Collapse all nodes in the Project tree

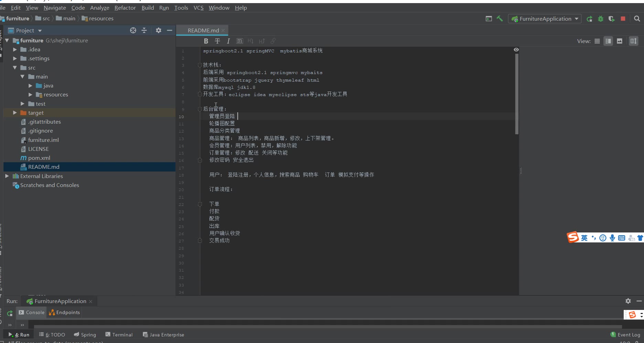[144, 30]
